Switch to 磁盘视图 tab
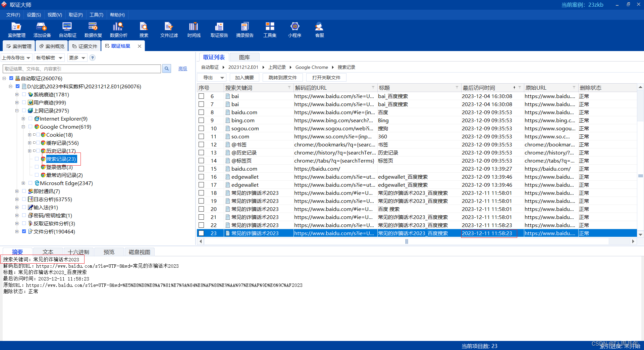 [x=140, y=252]
